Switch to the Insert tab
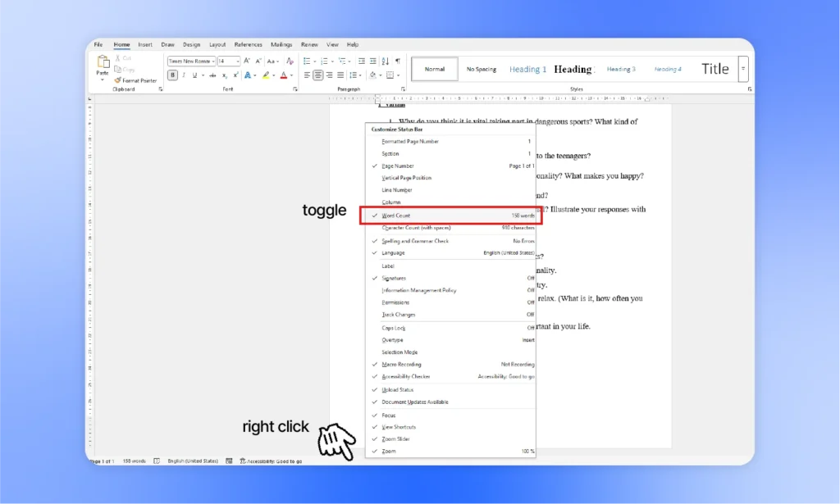This screenshot has width=840, height=504. pos(144,44)
